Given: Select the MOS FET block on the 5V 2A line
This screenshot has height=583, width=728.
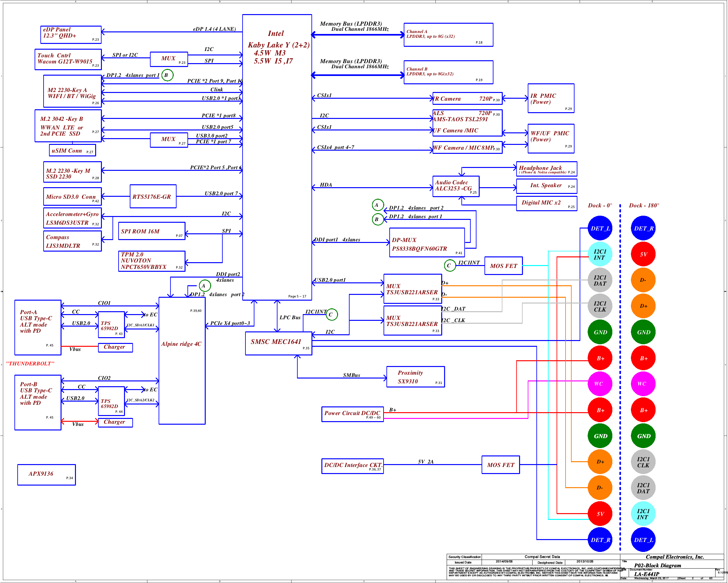Looking at the screenshot, I should (500, 464).
